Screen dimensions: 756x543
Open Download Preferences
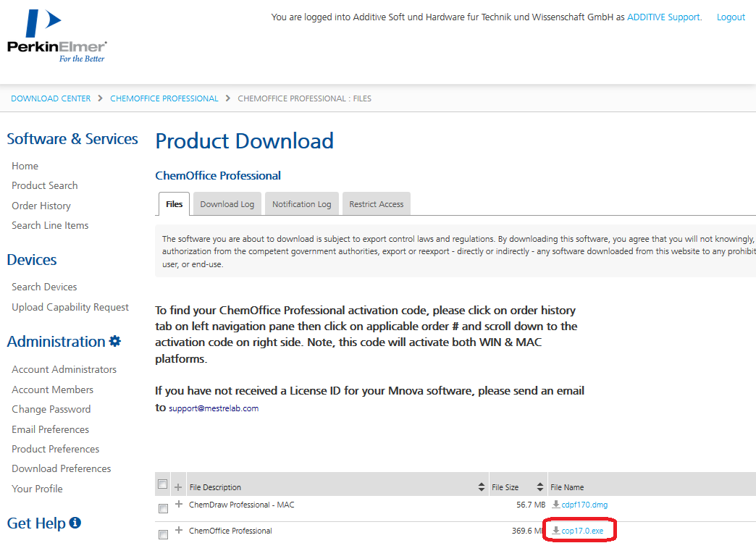62,468
